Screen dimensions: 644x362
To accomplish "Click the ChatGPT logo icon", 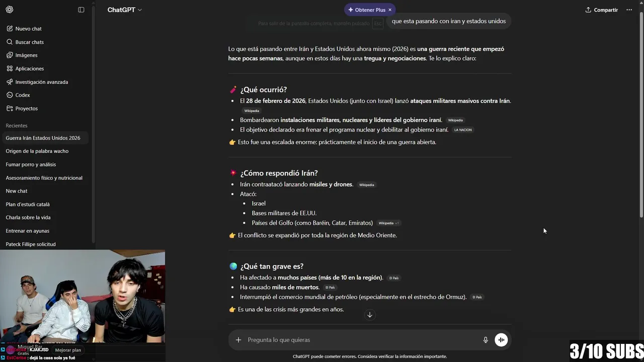I will (x=10, y=10).
